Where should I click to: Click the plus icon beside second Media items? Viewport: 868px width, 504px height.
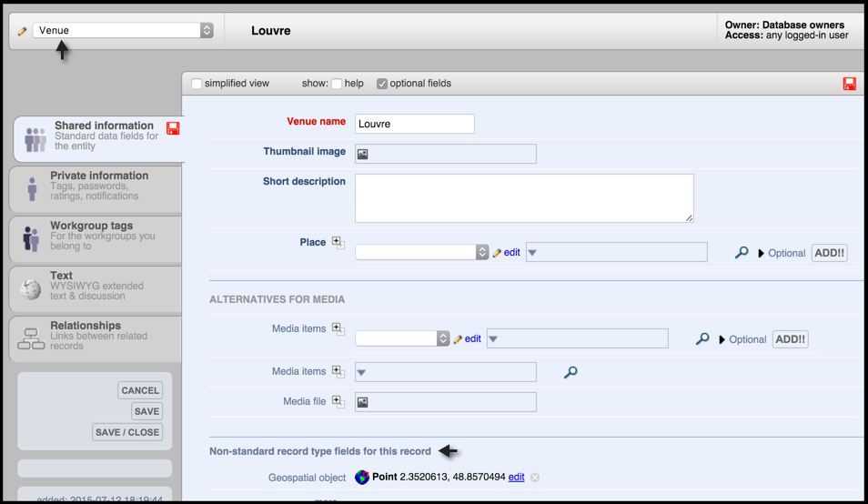pos(338,371)
